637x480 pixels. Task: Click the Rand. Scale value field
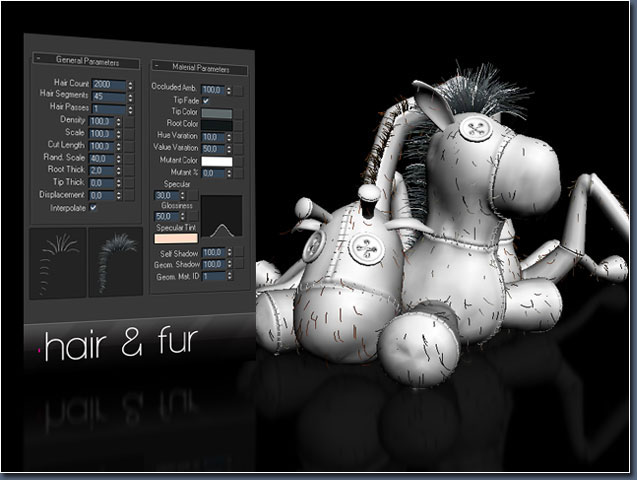click(102, 158)
